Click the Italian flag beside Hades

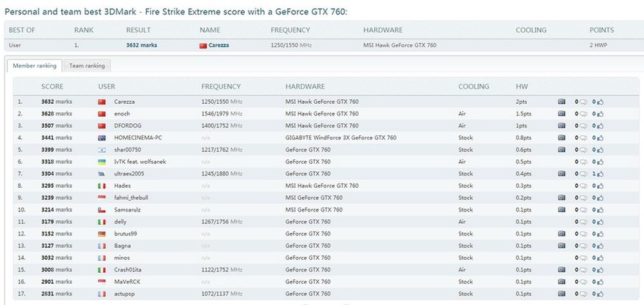pyautogui.click(x=102, y=186)
